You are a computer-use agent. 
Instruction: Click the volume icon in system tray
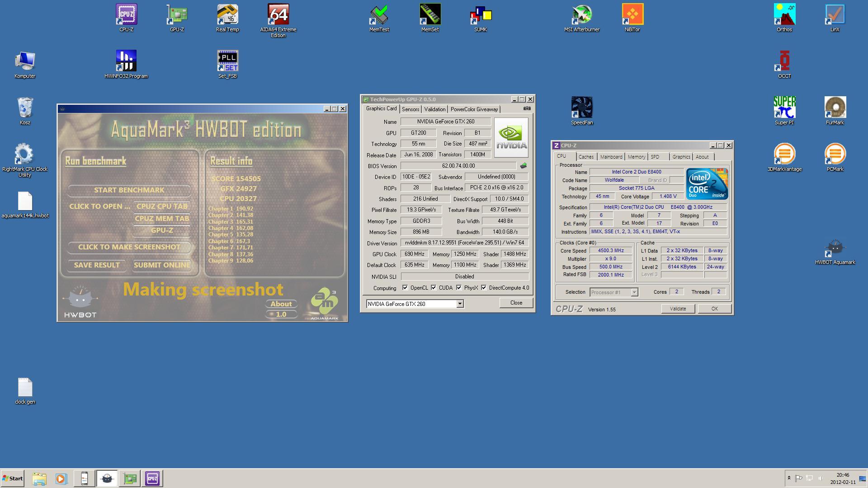pyautogui.click(x=821, y=478)
